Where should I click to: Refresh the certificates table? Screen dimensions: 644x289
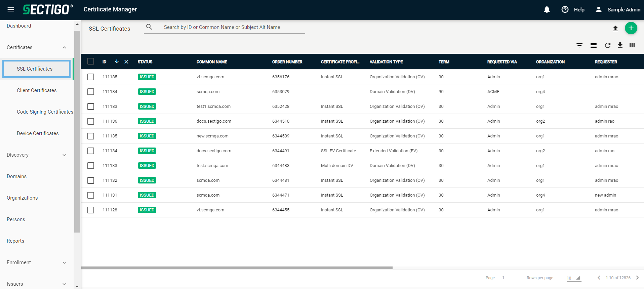(608, 45)
